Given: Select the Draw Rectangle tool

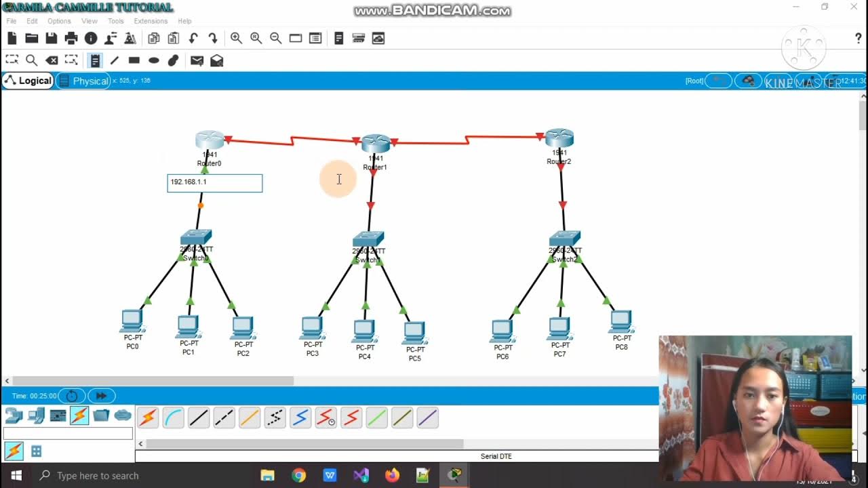Looking at the screenshot, I should pos(134,60).
